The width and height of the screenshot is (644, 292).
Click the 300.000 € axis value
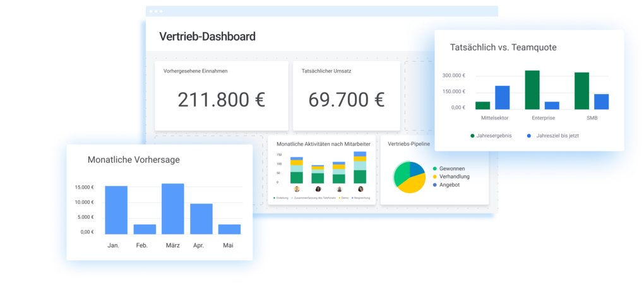click(x=453, y=76)
